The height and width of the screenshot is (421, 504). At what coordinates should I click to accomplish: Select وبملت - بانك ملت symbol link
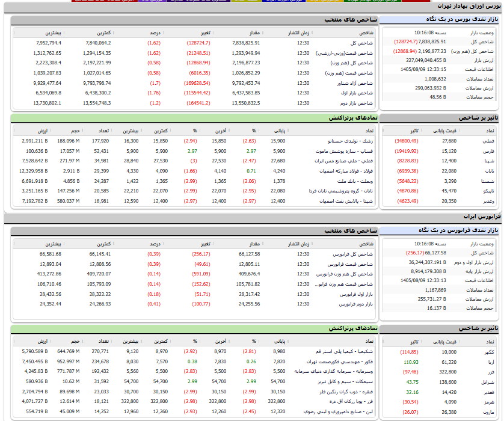tap(355, 181)
